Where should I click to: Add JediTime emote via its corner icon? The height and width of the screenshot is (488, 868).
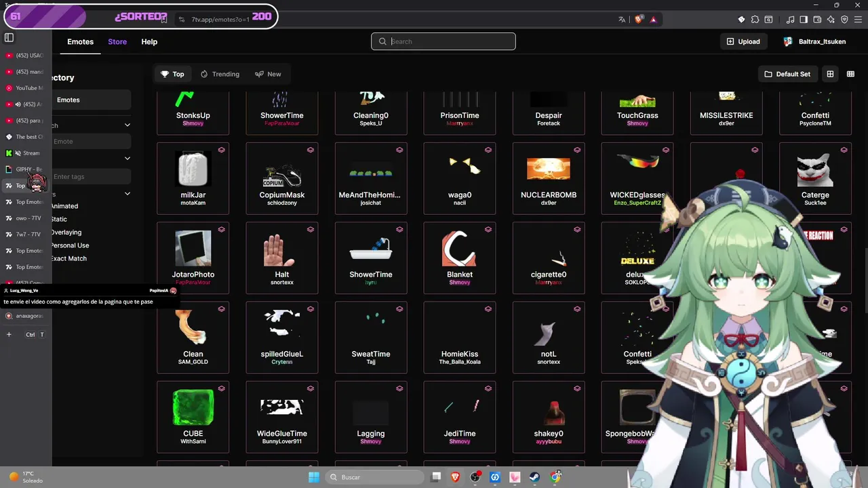point(488,388)
